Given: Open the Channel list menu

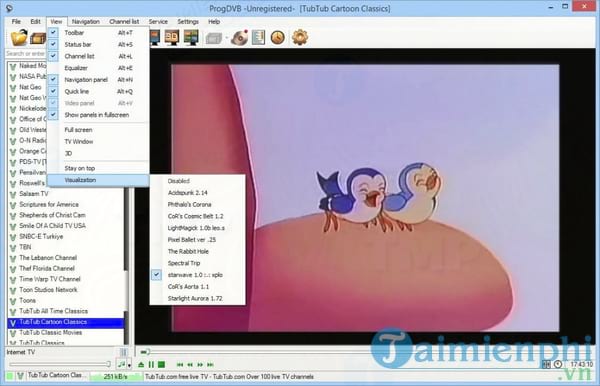Looking at the screenshot, I should tap(124, 21).
